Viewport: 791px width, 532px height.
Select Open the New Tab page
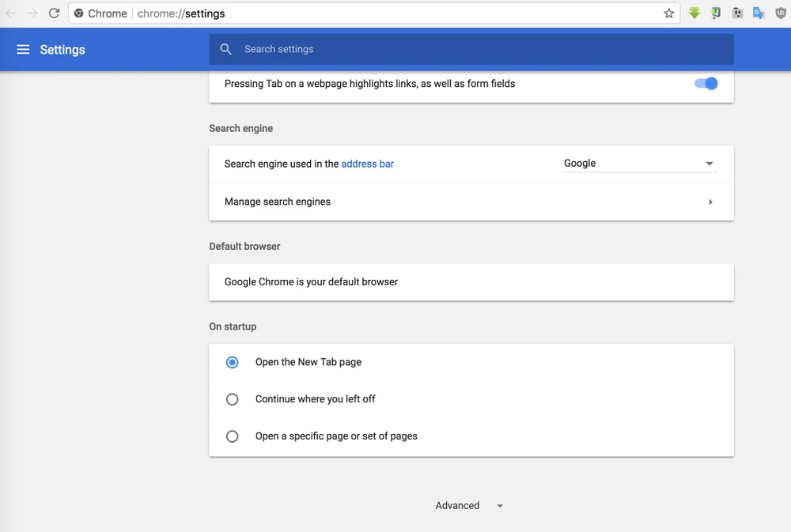(233, 362)
